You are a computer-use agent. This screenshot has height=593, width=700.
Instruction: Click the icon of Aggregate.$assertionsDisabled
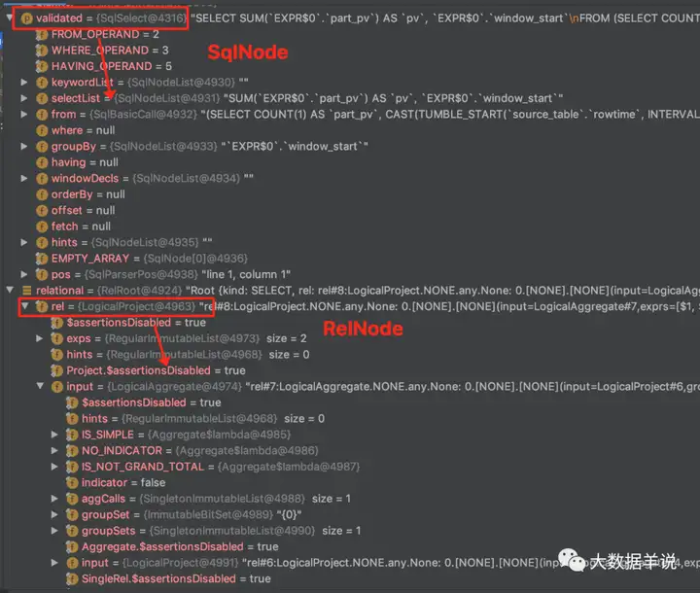pos(72,547)
